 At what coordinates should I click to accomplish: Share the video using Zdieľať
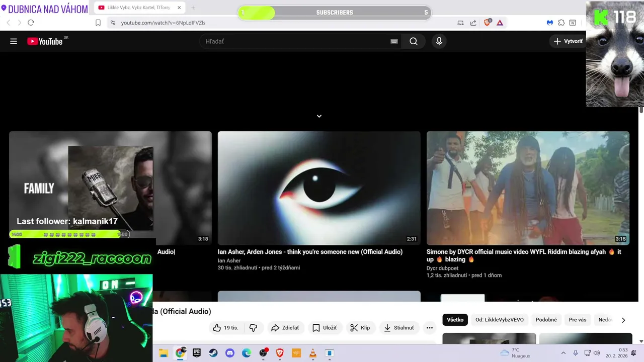pyautogui.click(x=285, y=328)
